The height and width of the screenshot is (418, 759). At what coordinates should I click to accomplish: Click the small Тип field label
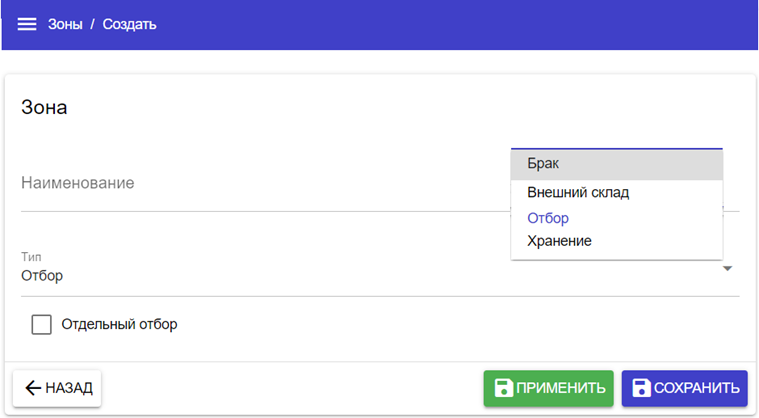click(x=30, y=257)
